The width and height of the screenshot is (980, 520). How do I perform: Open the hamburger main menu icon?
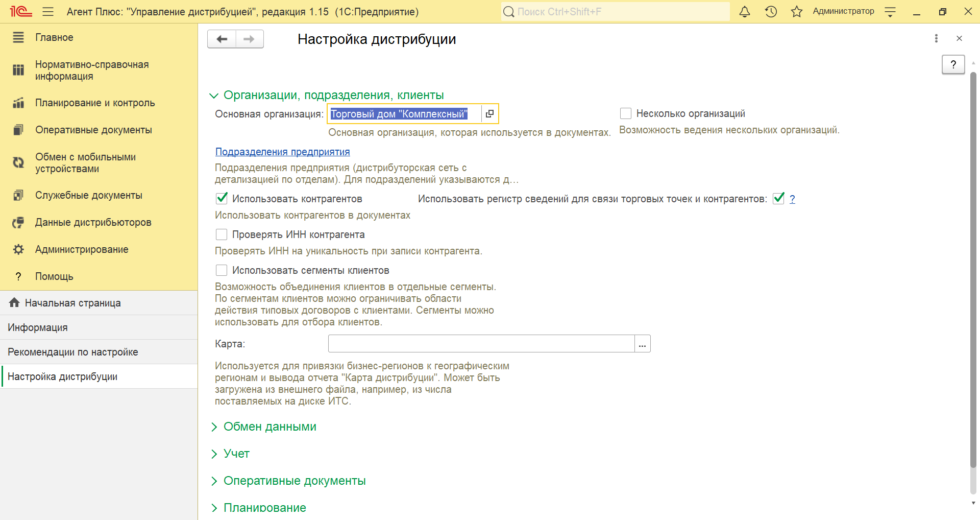click(x=48, y=11)
